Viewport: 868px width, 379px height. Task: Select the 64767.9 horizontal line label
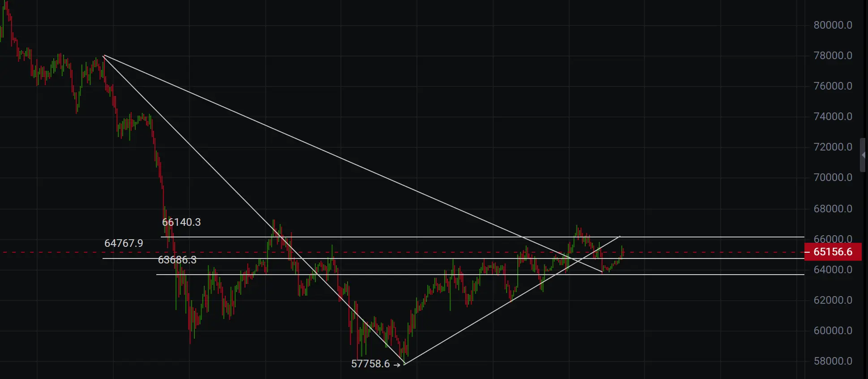124,243
